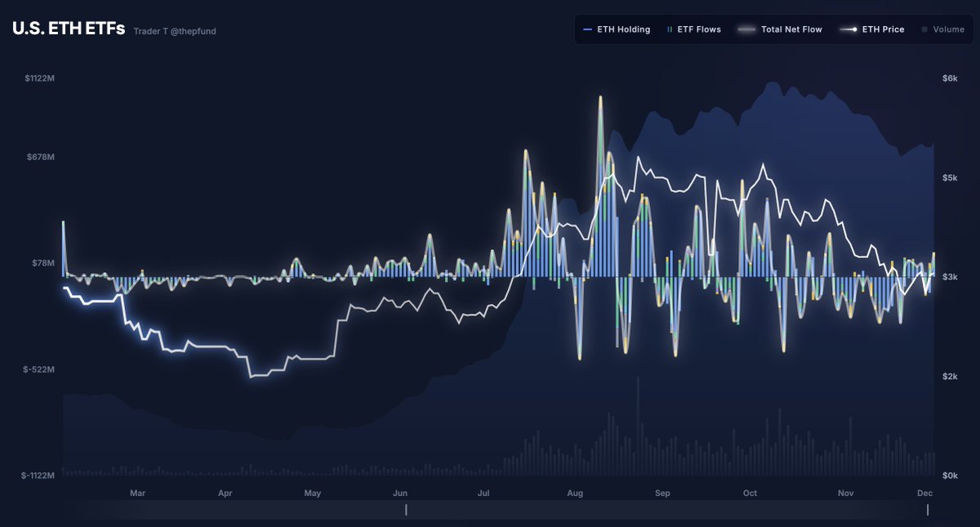Show the Volume series via its label

[949, 29]
